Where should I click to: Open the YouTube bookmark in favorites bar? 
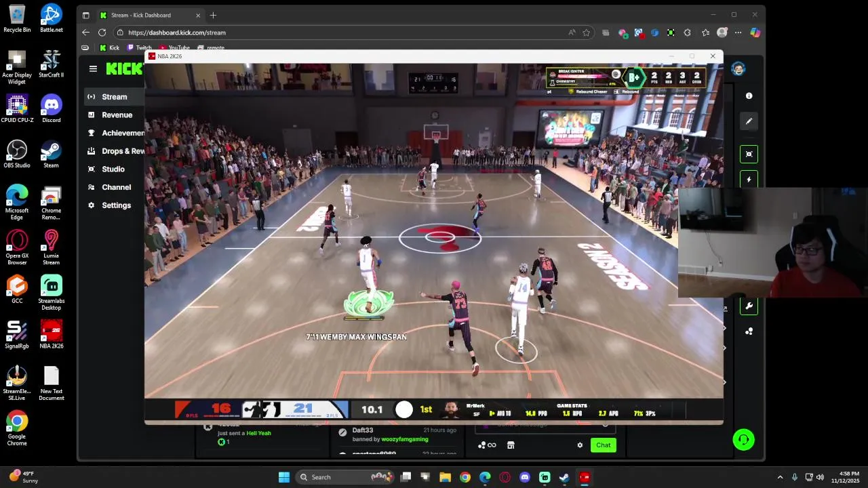tap(174, 48)
